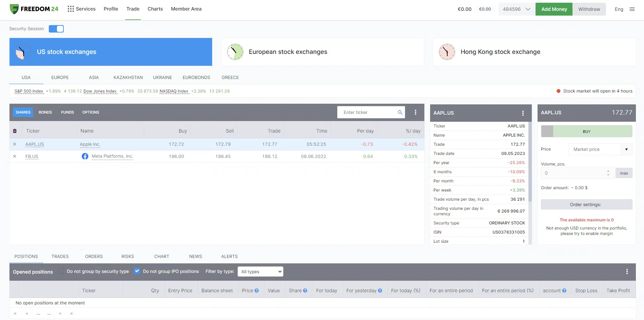This screenshot has height=320, width=644.
Task: Click the Share column help icon
Action: pos(305,291)
